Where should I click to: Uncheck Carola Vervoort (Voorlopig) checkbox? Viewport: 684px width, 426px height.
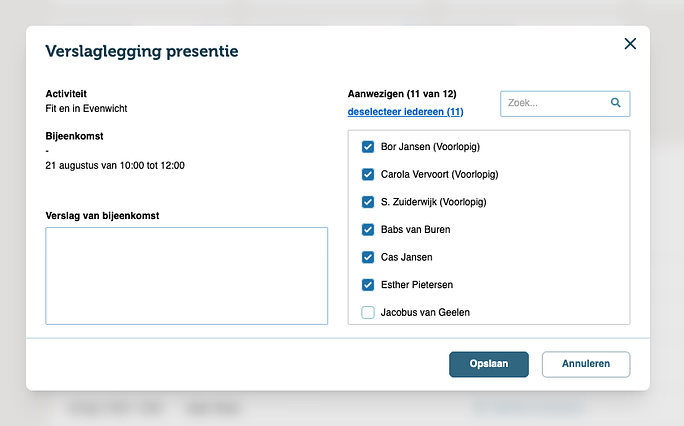368,174
